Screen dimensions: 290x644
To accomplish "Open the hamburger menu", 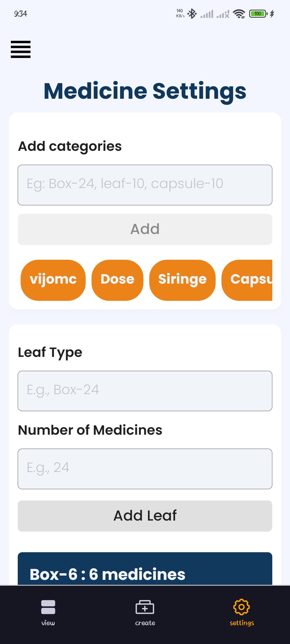I will [21, 49].
